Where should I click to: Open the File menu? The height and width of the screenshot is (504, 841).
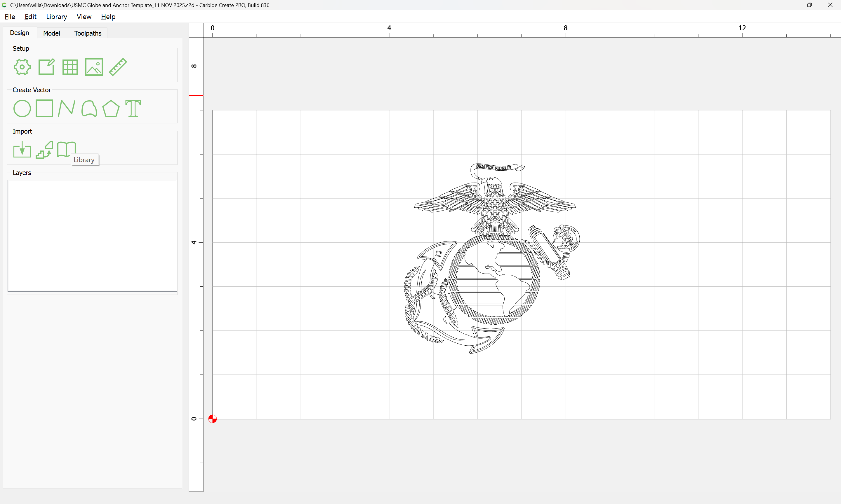[10, 17]
